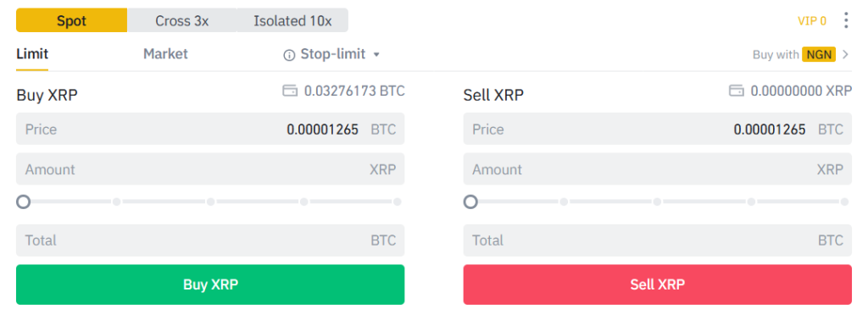Focus the Sell XRP Total field
Screen dimensions: 868x320
point(658,240)
